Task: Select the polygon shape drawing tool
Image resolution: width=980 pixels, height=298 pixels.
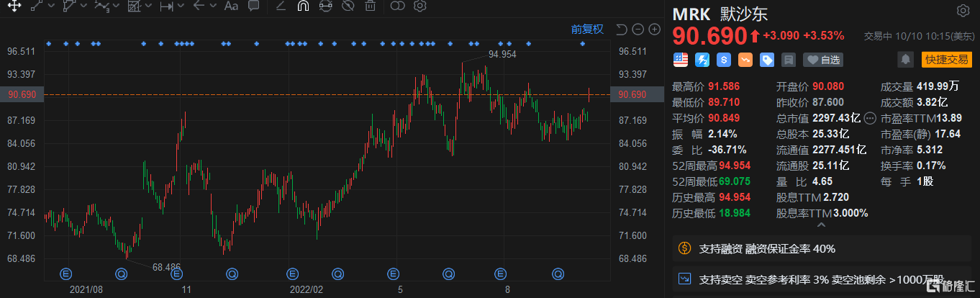Action: [70, 6]
